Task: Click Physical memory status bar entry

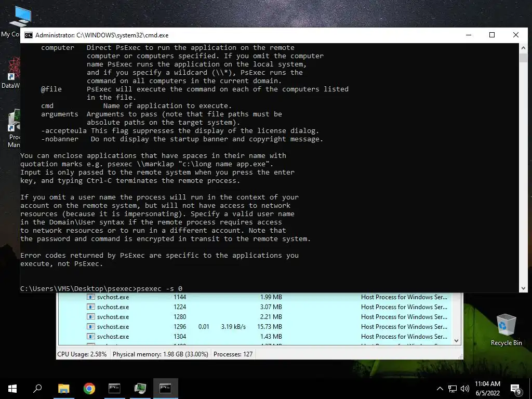Action: click(x=160, y=354)
